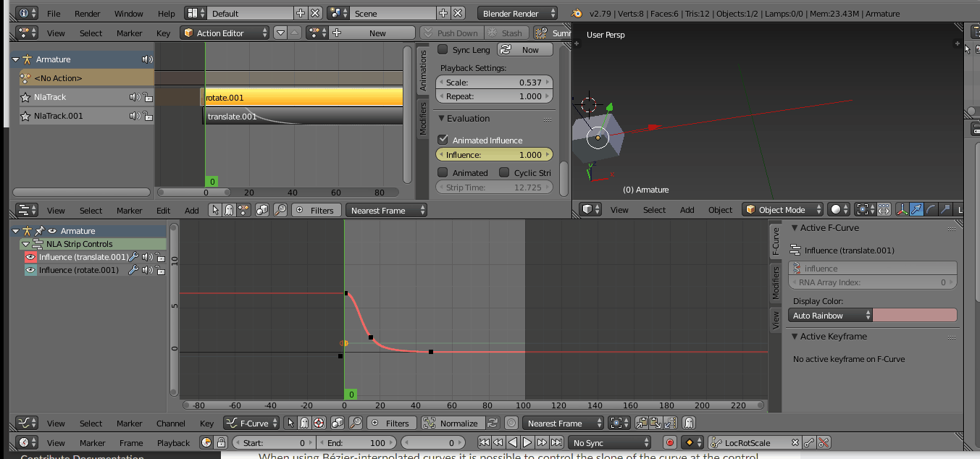Click the copy keyframes clipboard icon

point(640,423)
